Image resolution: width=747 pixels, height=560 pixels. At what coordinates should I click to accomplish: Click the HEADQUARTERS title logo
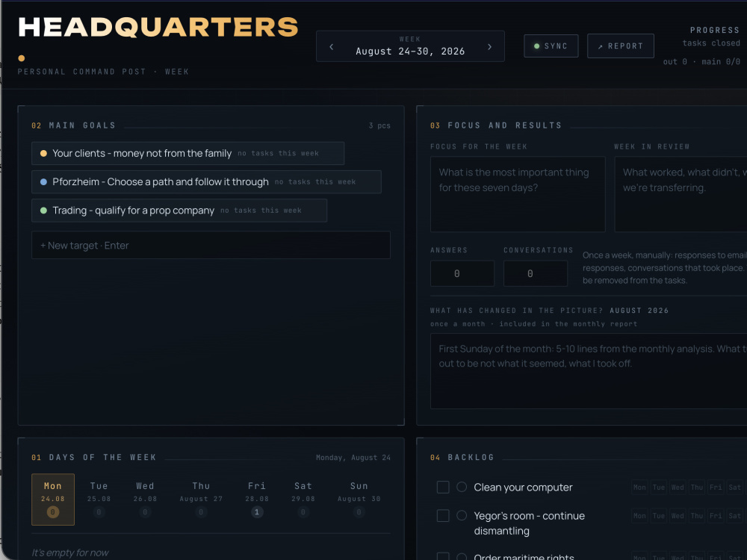[x=158, y=27]
